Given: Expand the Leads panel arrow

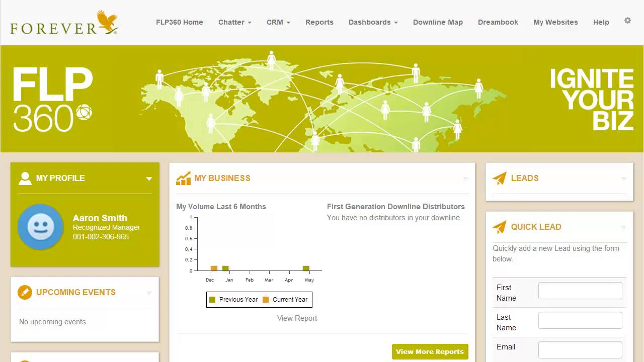Looking at the screenshot, I should click(623, 178).
